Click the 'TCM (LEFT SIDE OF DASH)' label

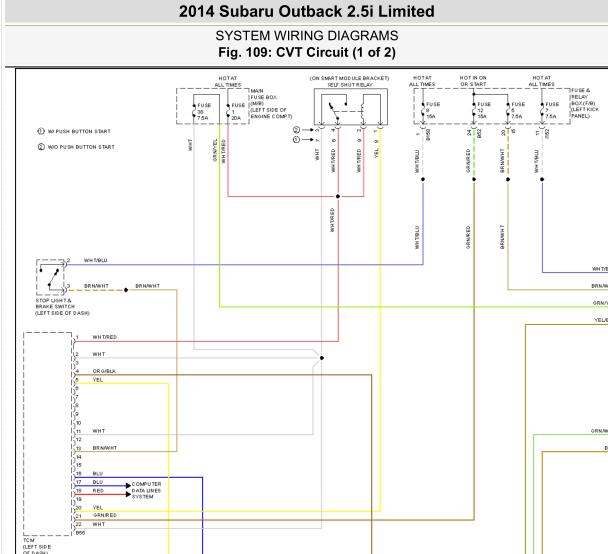[x=37, y=547]
